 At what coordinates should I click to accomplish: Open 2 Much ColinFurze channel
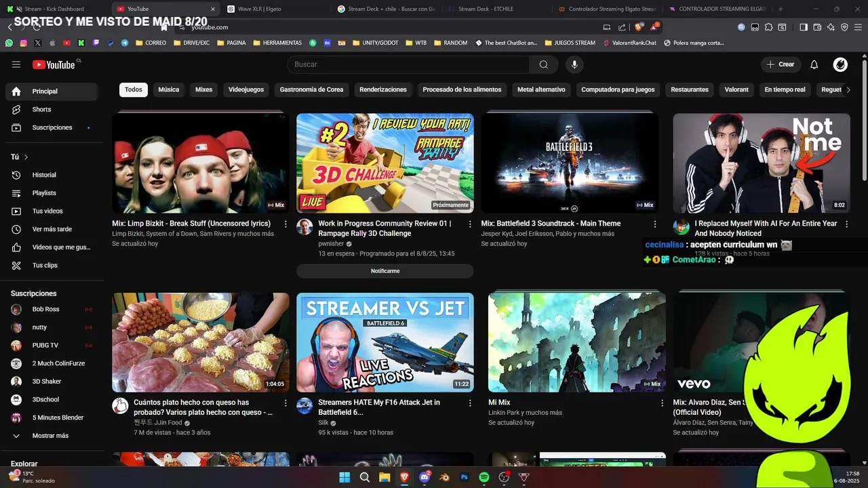pyautogui.click(x=52, y=363)
